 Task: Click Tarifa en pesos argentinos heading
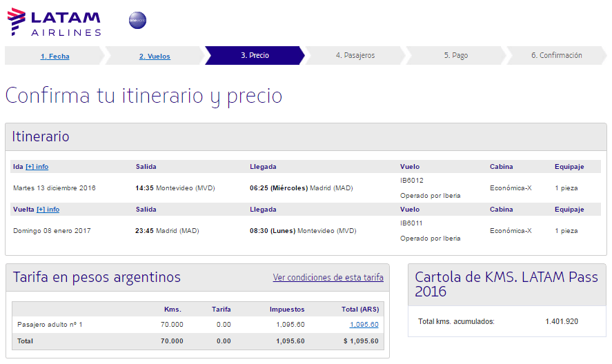click(x=97, y=277)
